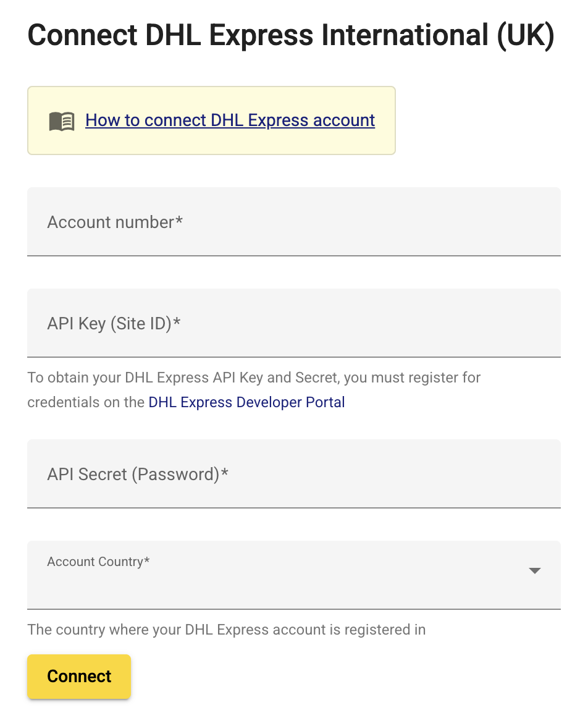Select the API Key (Site ID) input
This screenshot has height=718, width=588.
tap(294, 323)
